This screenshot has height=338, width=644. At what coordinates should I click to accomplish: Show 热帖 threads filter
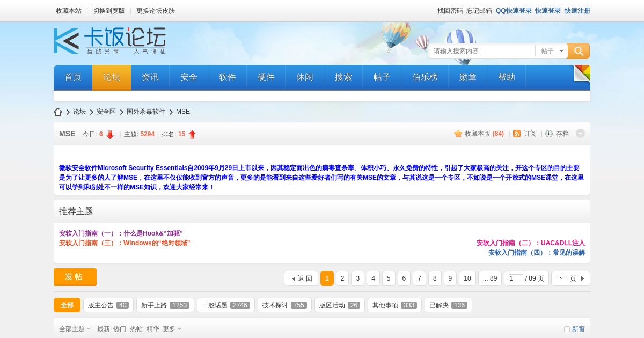coord(136,329)
